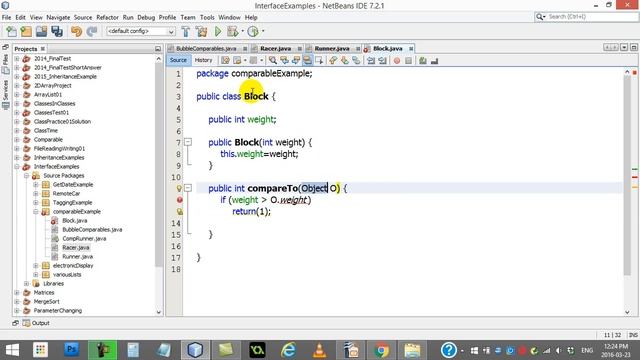Open CompRunner.java in the project tree

point(84,238)
